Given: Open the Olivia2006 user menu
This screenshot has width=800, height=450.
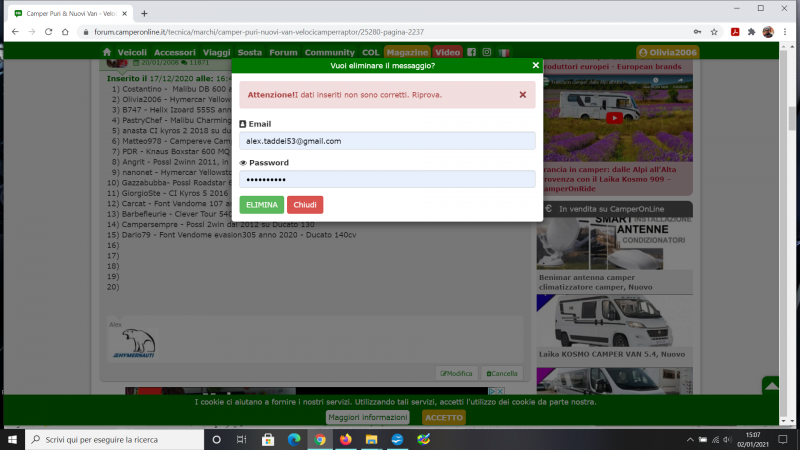Looking at the screenshot, I should point(667,52).
